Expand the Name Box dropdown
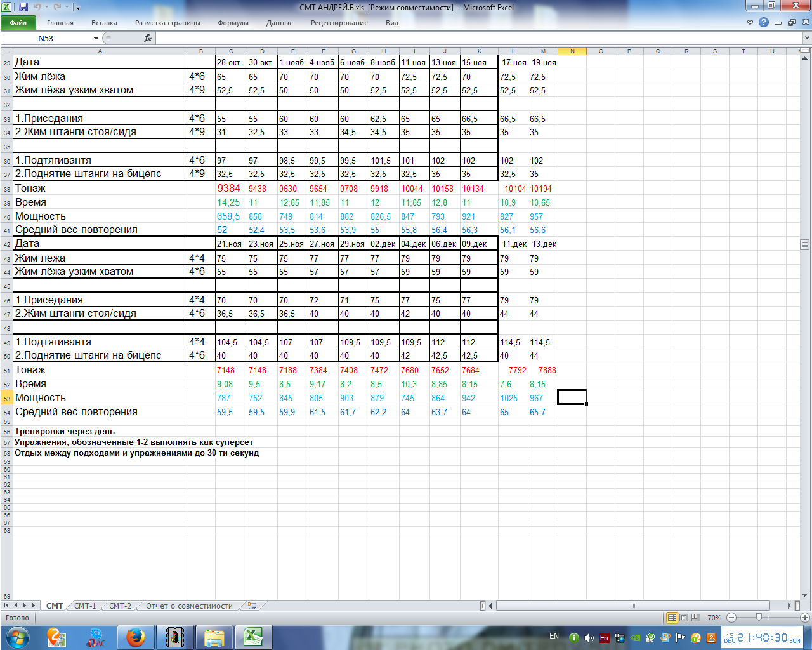This screenshot has width=812, height=650. (96, 39)
